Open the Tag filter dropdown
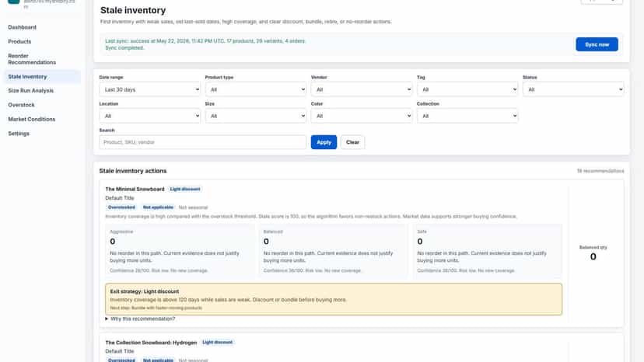Viewport: 644px width, 362px height. pos(467,89)
